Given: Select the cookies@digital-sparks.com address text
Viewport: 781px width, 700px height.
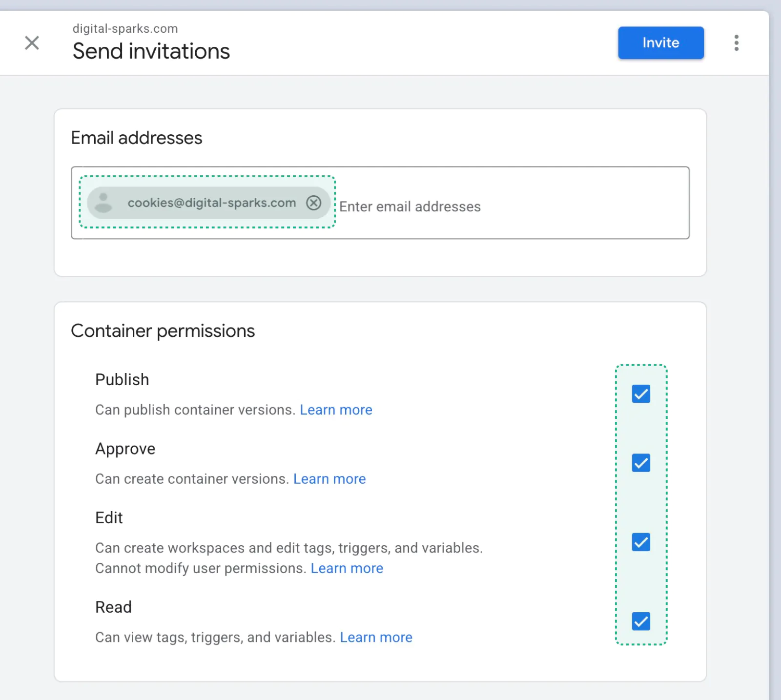Looking at the screenshot, I should [211, 203].
